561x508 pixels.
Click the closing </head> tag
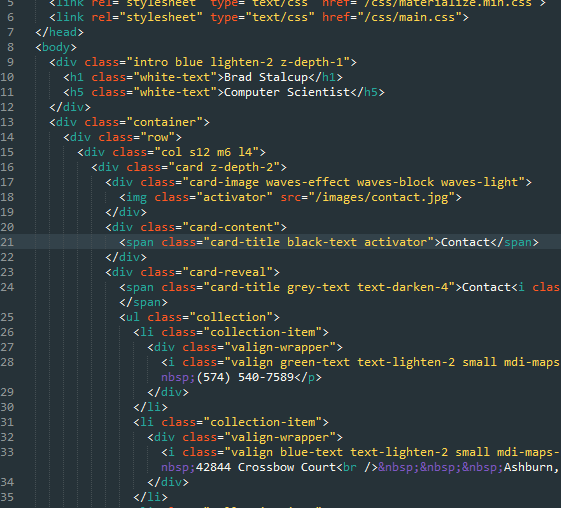click(x=59, y=32)
